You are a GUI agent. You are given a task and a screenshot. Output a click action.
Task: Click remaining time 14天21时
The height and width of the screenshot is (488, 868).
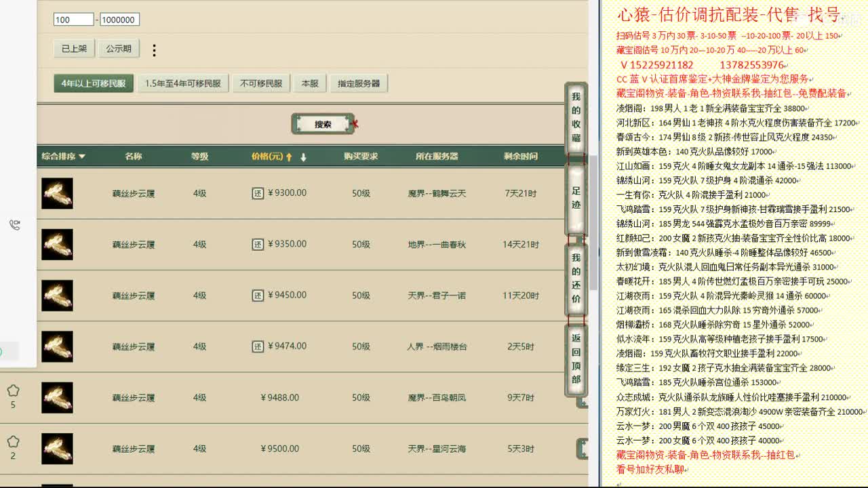click(521, 245)
